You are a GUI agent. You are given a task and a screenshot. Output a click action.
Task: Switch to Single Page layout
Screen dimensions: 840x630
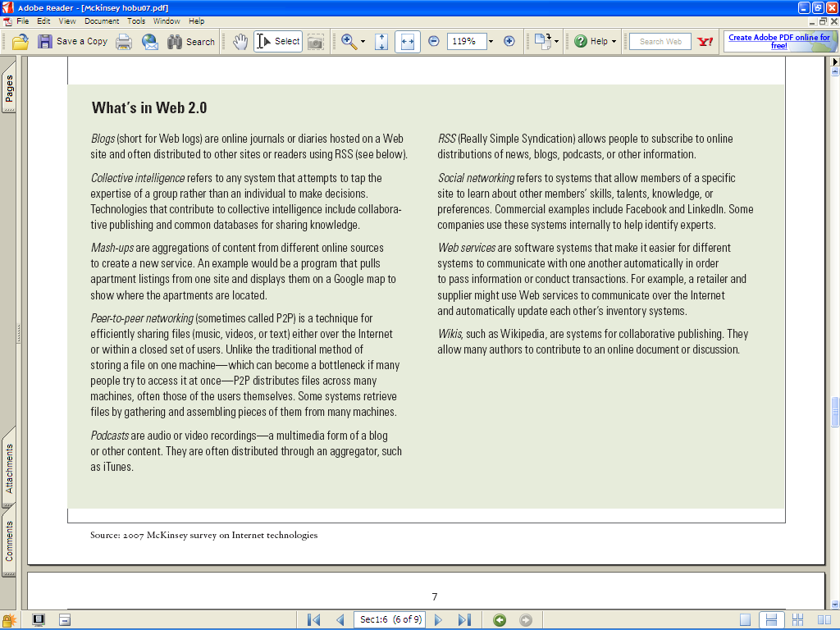(745, 619)
